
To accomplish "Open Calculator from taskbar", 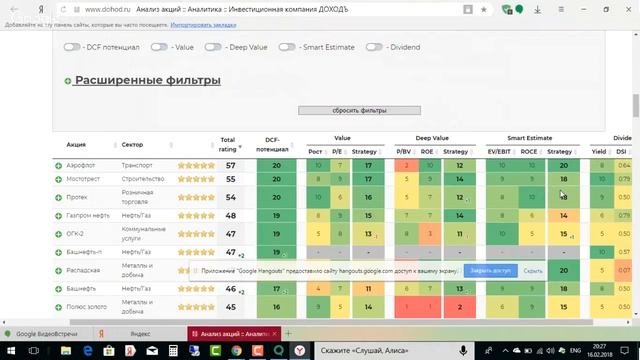I will (173, 351).
